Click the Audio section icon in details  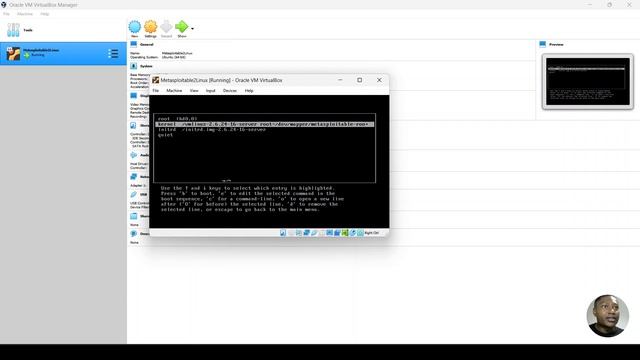(x=133, y=155)
